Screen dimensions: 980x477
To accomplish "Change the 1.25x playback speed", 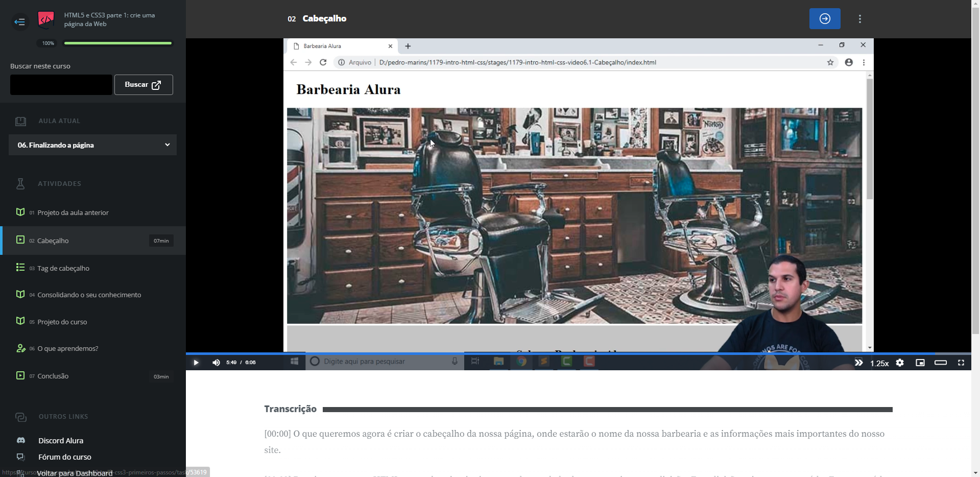I will point(879,363).
